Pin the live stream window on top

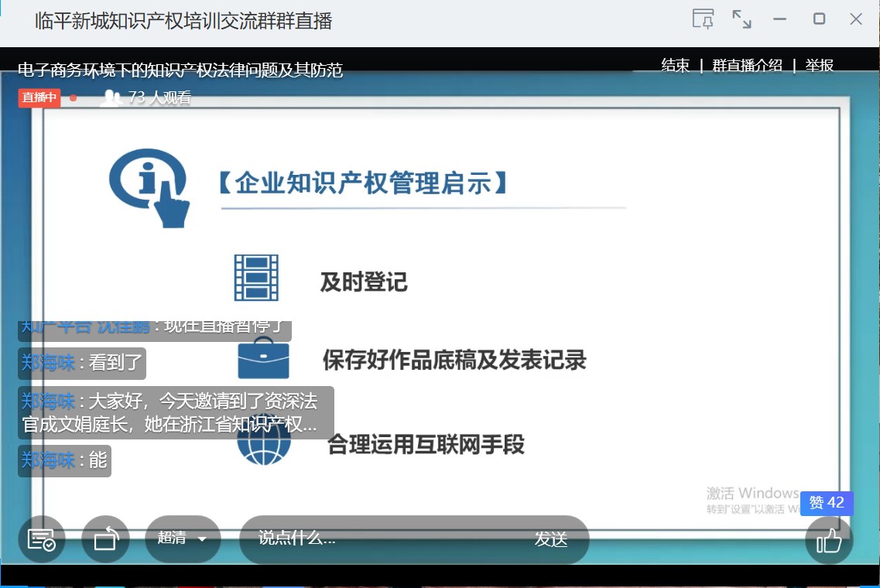pos(703,19)
